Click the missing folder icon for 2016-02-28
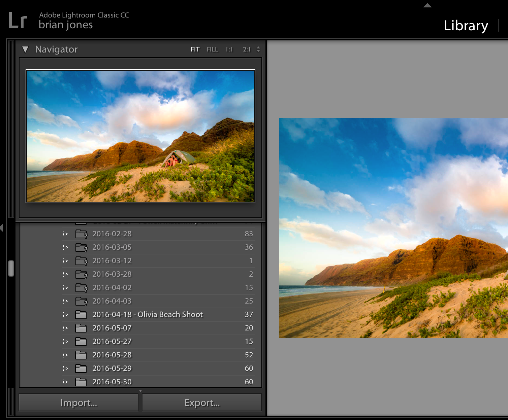 point(81,234)
